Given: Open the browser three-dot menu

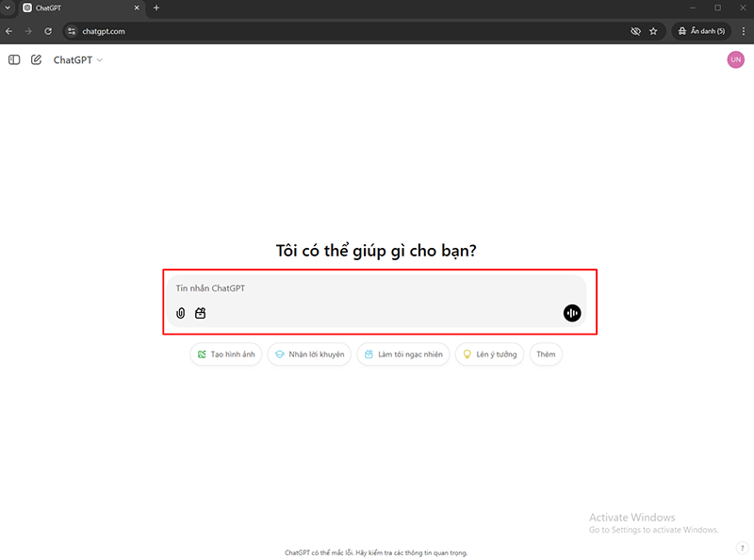Looking at the screenshot, I should coord(744,31).
